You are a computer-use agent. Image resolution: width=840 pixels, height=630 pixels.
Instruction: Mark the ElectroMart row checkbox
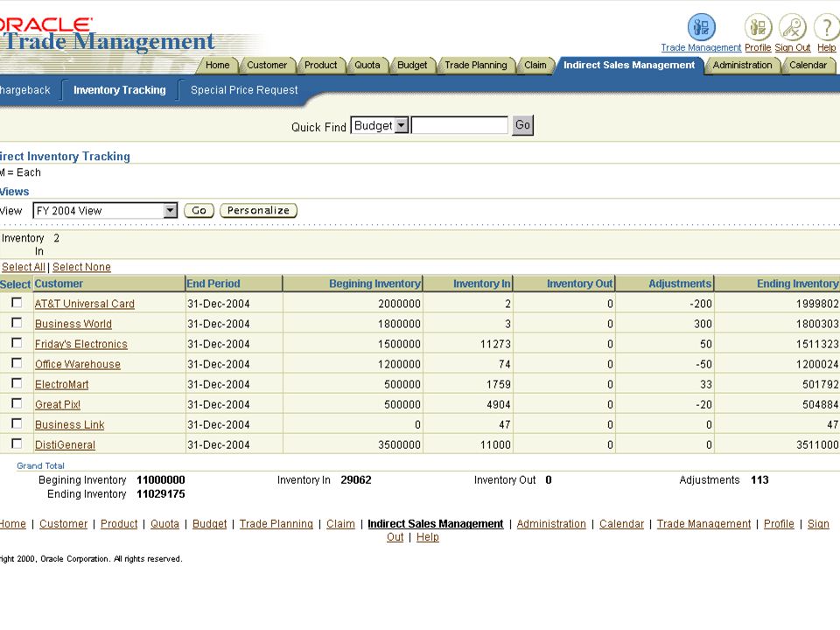17,383
